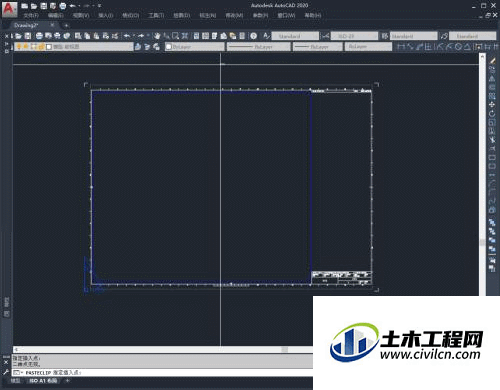
Task: Click the command line customize wrench icon
Action: click(6, 372)
